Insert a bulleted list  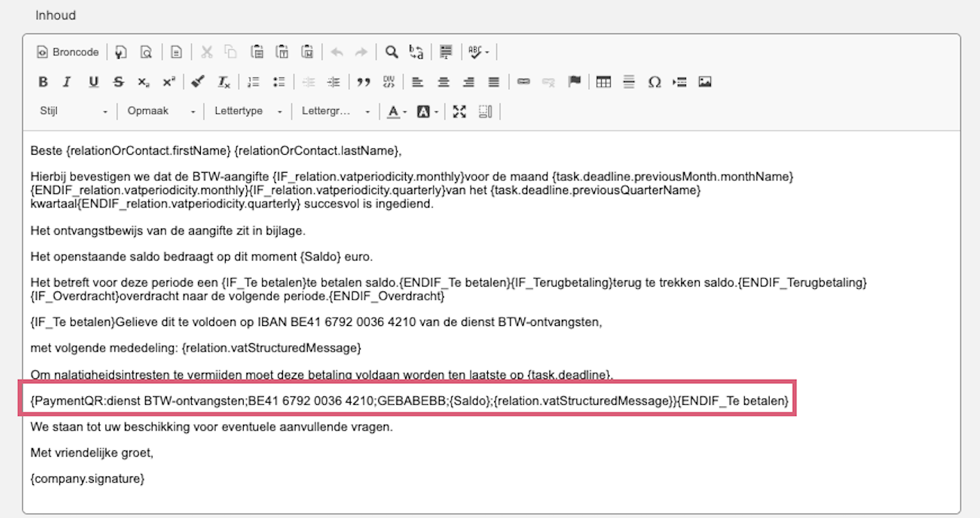pyautogui.click(x=279, y=82)
